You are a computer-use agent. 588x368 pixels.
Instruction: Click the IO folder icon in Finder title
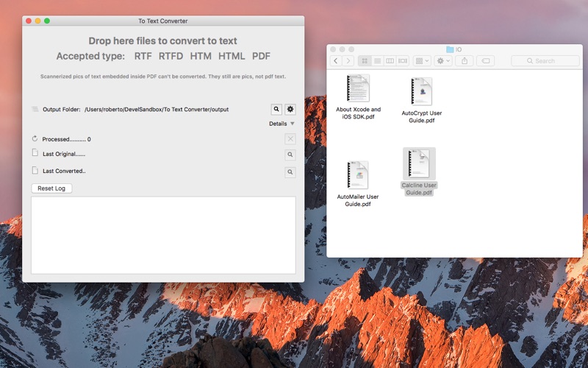coord(450,49)
